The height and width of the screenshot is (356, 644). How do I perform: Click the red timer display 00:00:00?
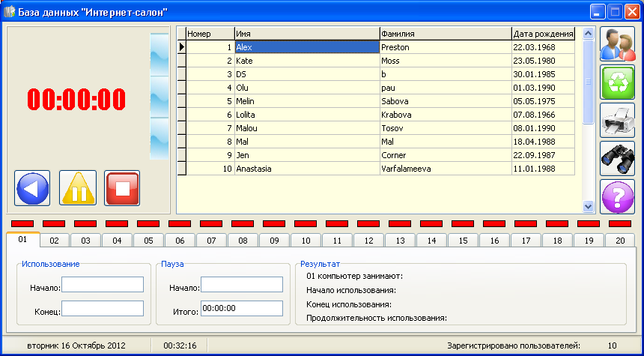(x=76, y=100)
